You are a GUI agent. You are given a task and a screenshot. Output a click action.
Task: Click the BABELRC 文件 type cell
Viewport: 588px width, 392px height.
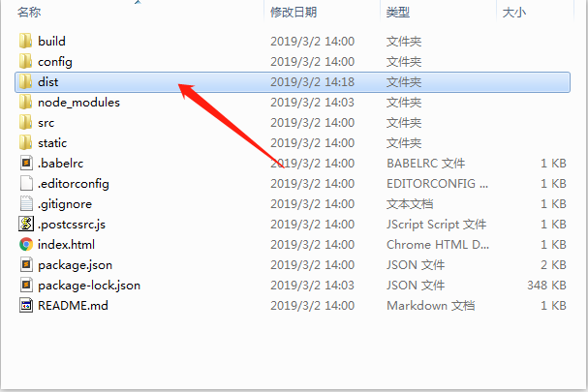[x=425, y=163]
